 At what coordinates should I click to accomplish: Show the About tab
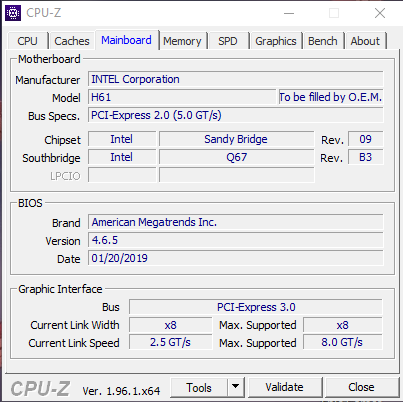click(x=365, y=41)
